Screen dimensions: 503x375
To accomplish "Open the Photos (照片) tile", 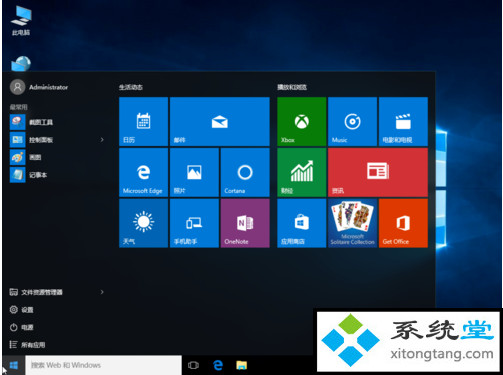I will pyautogui.click(x=194, y=172).
